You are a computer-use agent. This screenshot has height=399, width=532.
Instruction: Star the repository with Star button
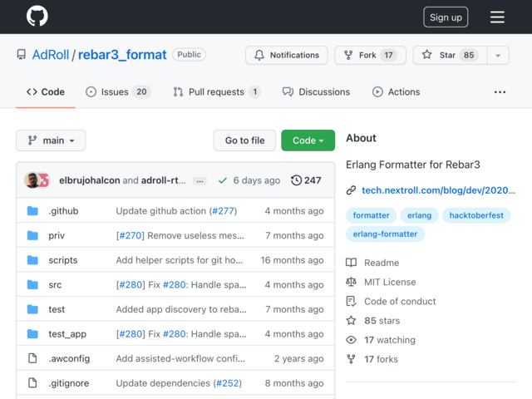pos(450,55)
